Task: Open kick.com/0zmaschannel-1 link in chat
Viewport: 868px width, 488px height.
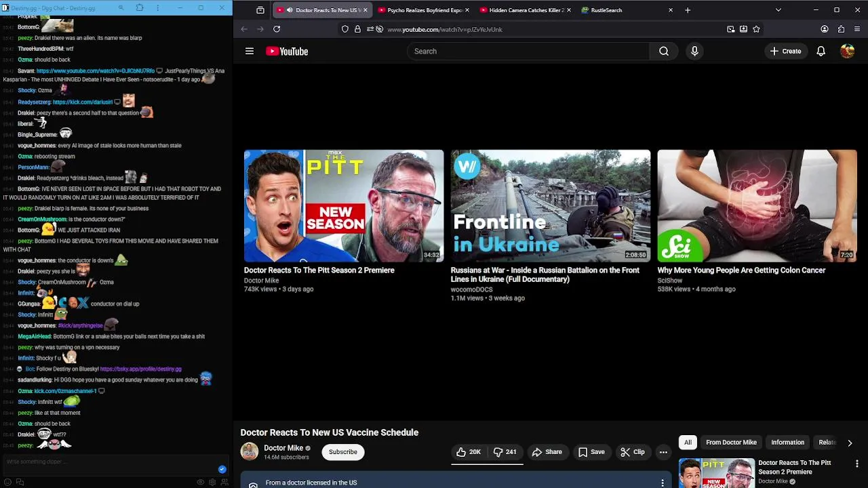Action: [65, 391]
